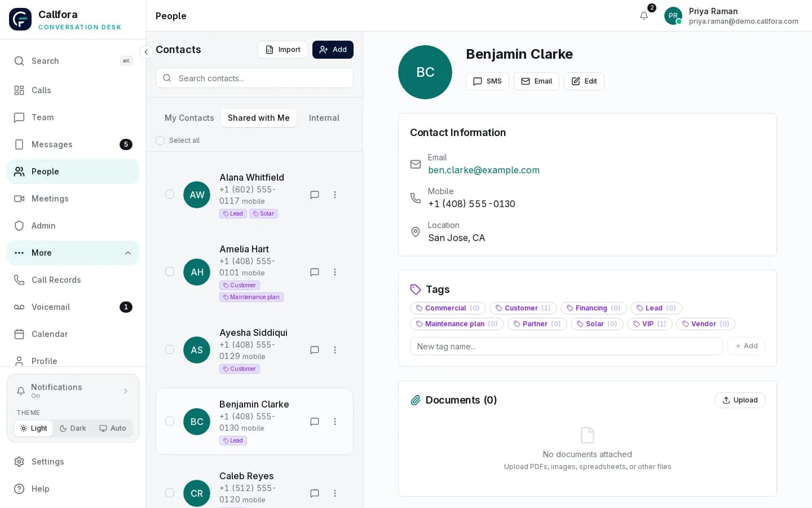Toggle the Customer tag in Tags section
Viewport: 812px width, 508px height.
(x=523, y=308)
